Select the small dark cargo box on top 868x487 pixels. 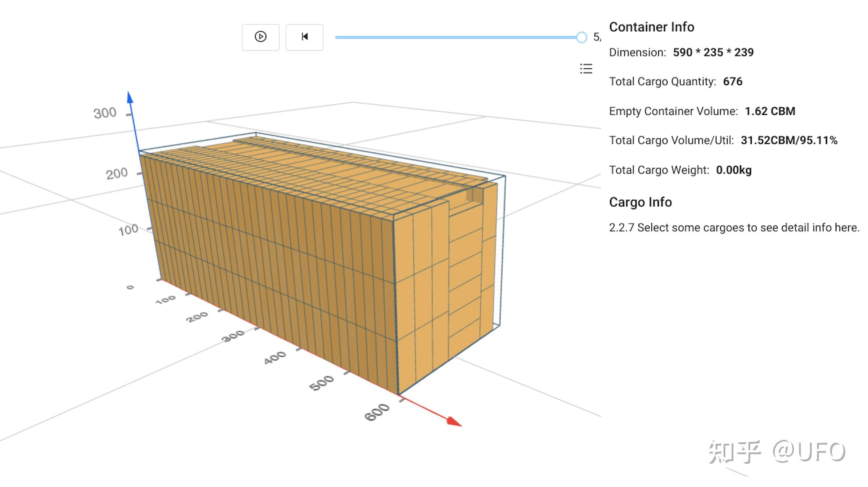point(477,195)
